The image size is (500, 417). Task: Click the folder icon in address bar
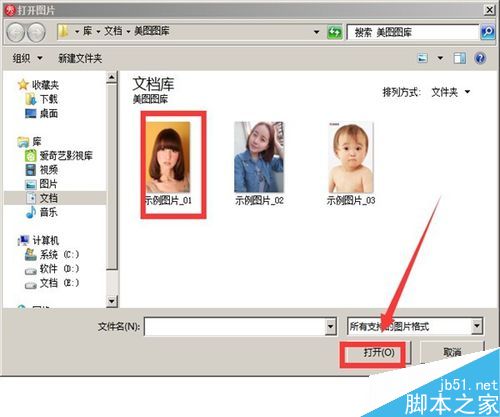coord(64,32)
